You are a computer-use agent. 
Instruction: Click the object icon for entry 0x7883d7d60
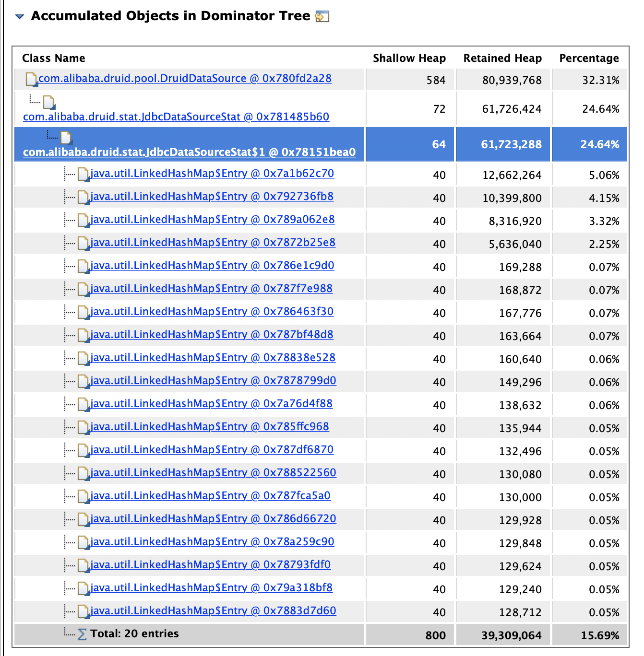tap(83, 611)
